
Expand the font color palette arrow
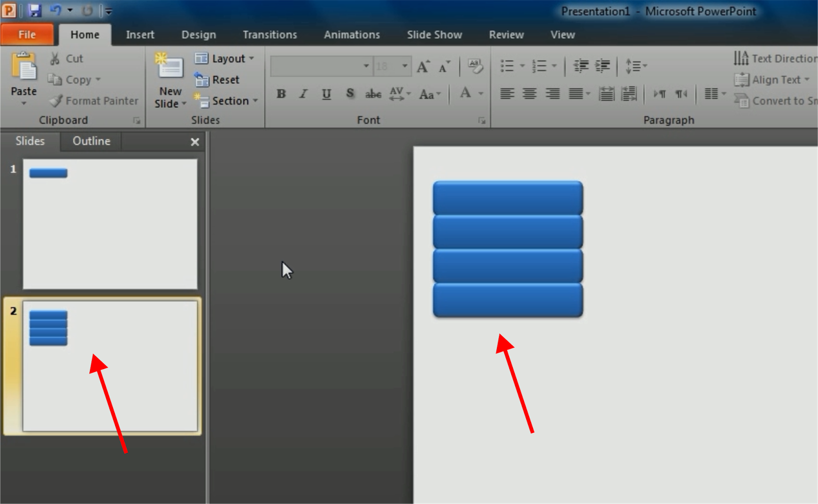point(481,94)
